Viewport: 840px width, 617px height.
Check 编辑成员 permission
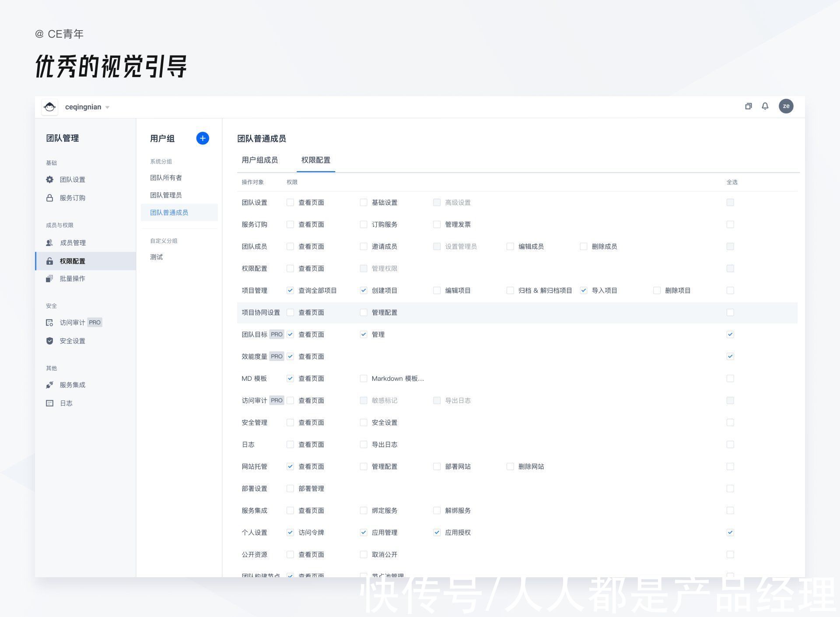[510, 246]
